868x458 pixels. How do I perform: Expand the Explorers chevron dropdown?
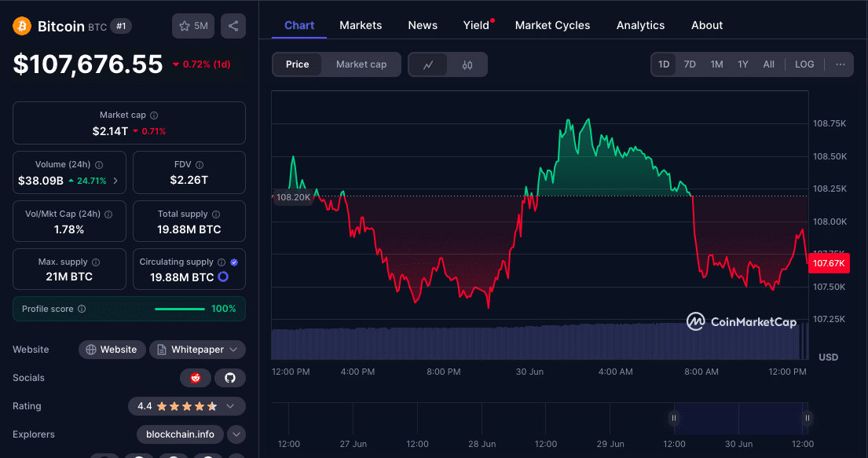click(236, 434)
